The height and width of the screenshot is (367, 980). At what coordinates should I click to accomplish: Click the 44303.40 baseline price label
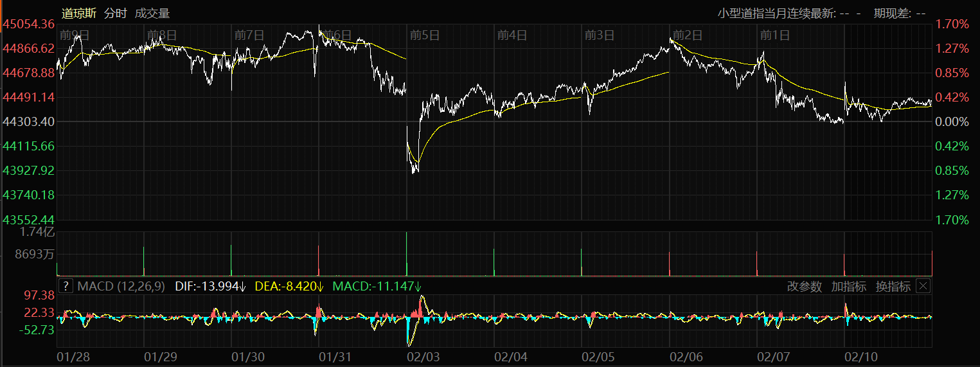(x=29, y=121)
